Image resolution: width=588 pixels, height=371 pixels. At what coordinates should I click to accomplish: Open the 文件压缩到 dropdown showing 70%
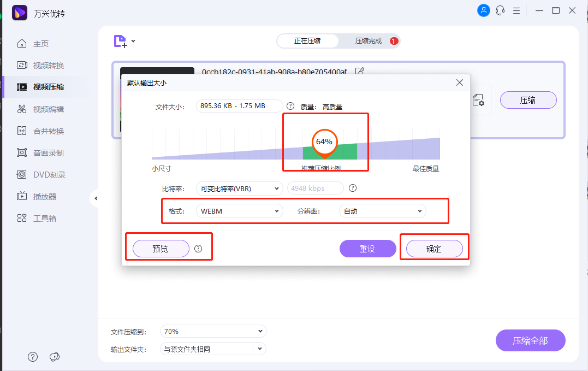213,331
